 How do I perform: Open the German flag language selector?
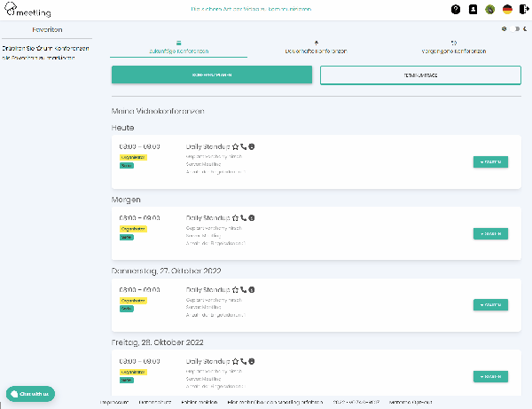[507, 10]
